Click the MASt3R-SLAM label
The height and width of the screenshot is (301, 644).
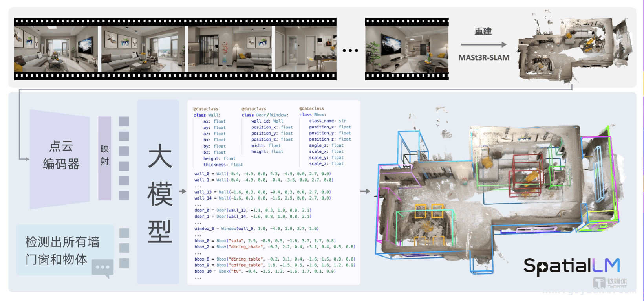click(484, 58)
